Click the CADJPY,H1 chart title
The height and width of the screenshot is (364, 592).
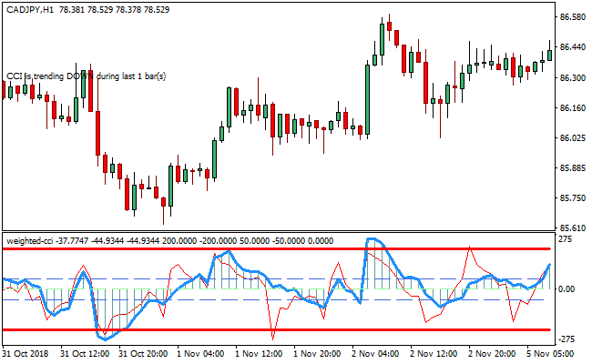88,10
